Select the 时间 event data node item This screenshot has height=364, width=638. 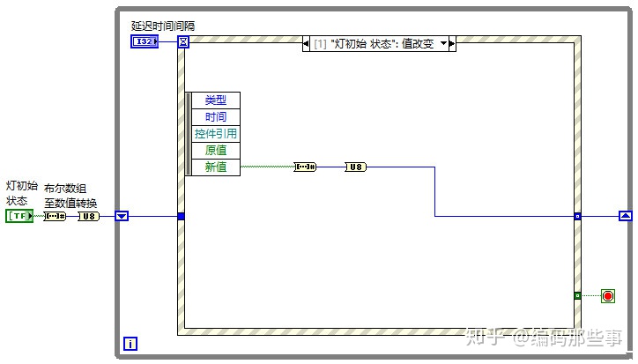click(216, 117)
